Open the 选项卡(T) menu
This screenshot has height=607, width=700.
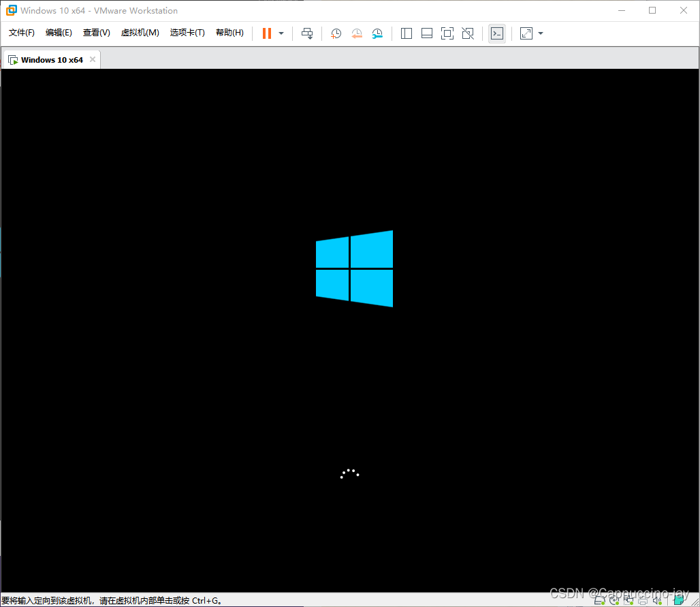[187, 33]
